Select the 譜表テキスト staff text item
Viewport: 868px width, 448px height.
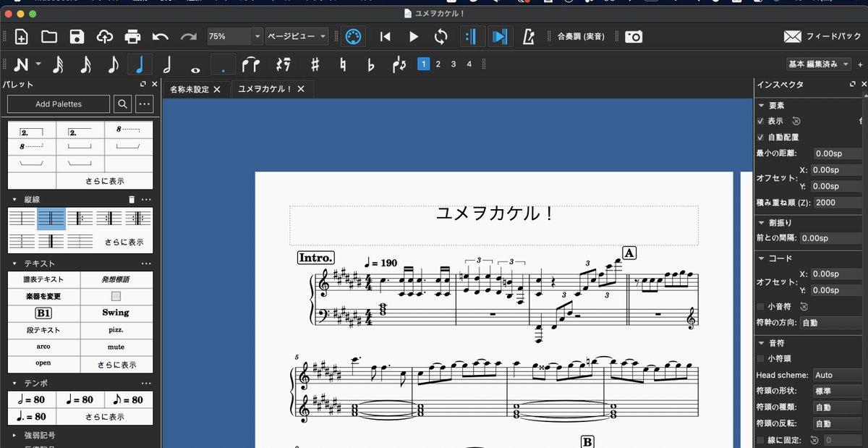pos(43,280)
